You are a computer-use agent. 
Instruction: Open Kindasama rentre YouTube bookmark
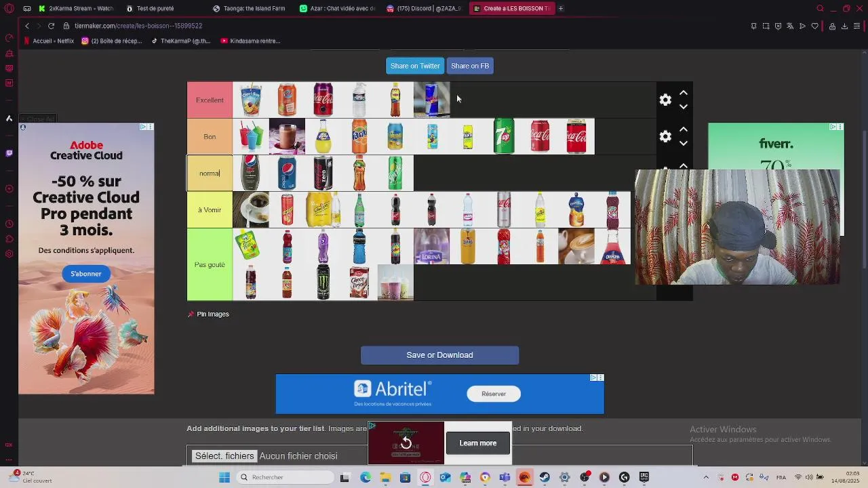pyautogui.click(x=251, y=41)
